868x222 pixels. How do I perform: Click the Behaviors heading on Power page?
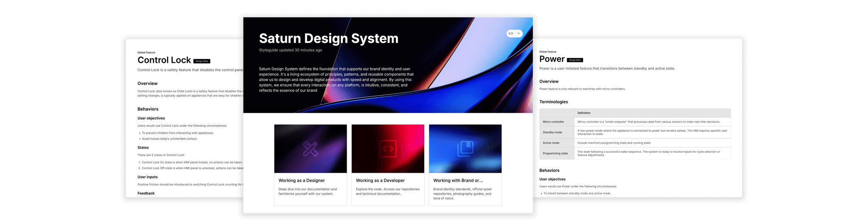[x=549, y=171]
